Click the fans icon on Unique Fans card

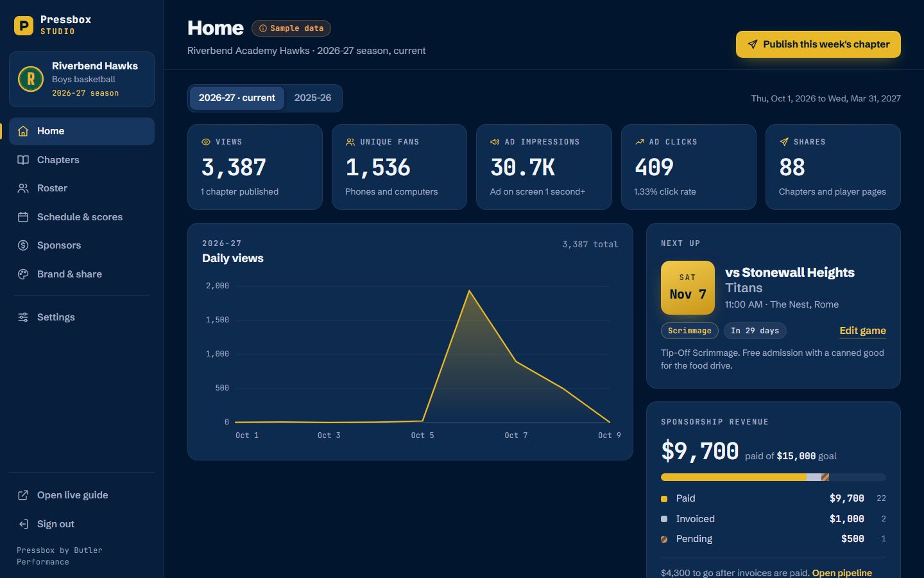[x=350, y=142]
